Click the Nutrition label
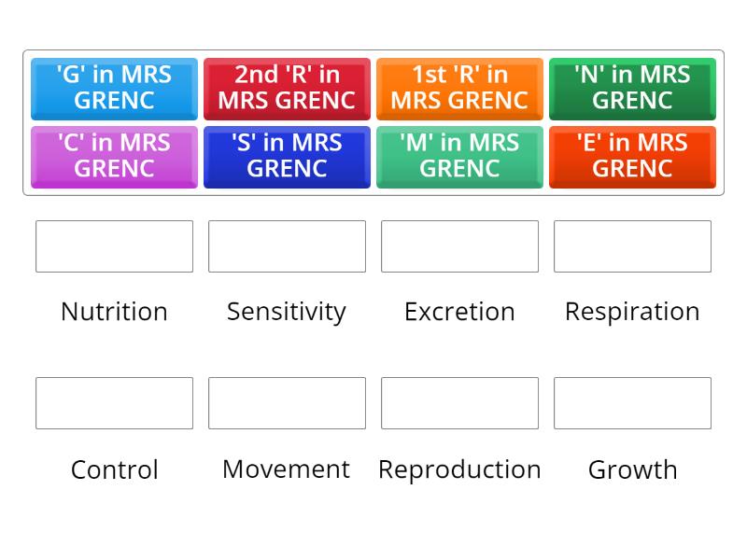The height and width of the screenshot is (560, 747). click(114, 312)
